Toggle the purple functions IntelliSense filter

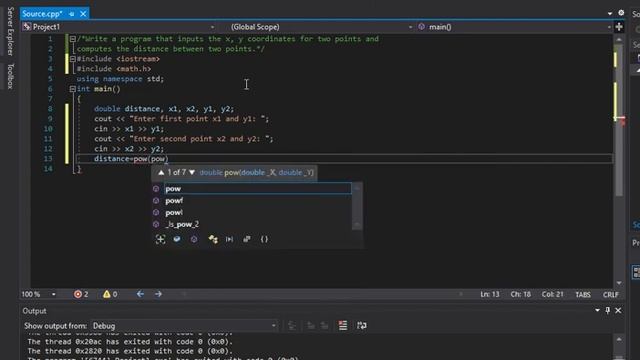[194, 239]
